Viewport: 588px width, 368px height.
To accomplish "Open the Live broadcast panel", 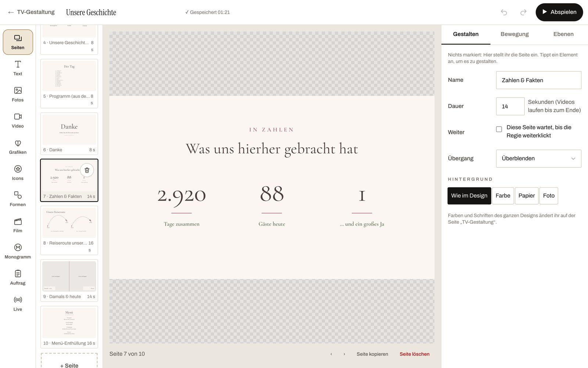I will click(x=18, y=304).
